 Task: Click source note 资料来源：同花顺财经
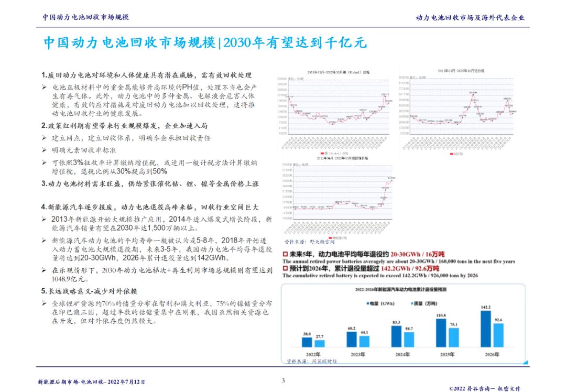click(x=312, y=361)
